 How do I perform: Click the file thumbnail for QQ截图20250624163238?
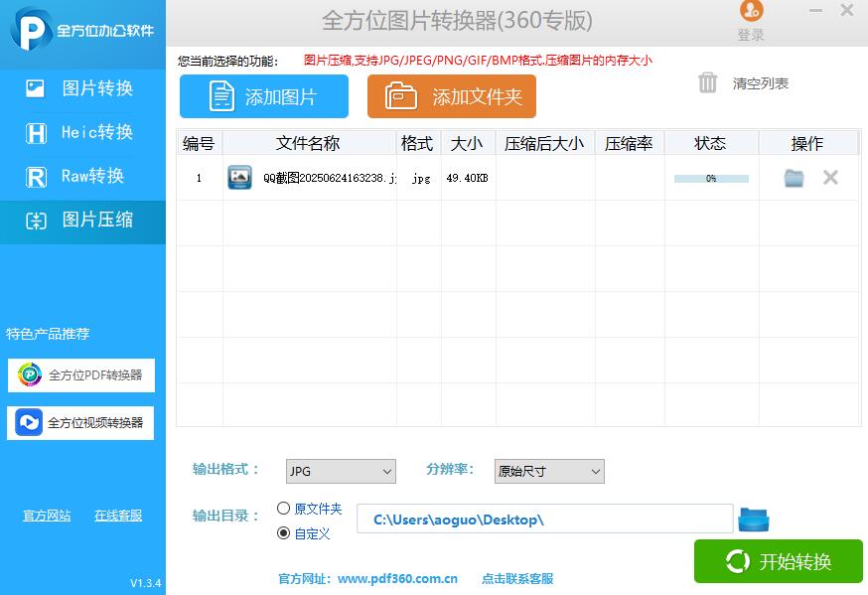[x=239, y=177]
